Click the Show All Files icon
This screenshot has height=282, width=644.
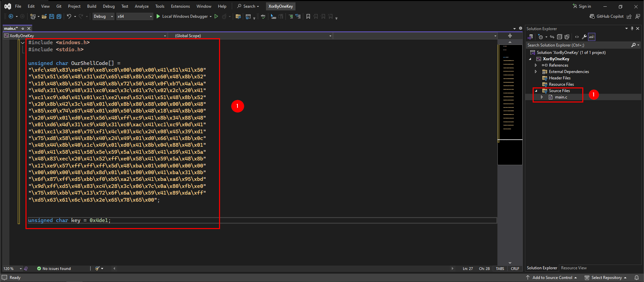pyautogui.click(x=567, y=37)
